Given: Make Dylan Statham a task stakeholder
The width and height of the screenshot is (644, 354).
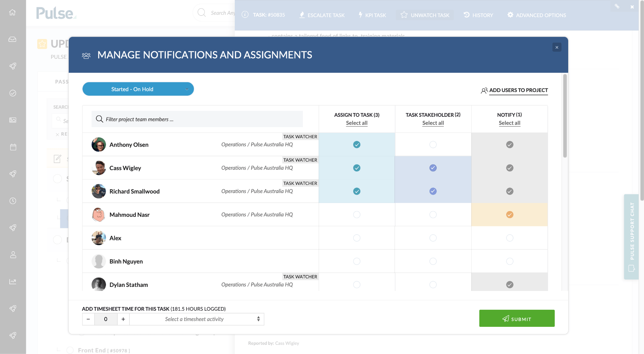Looking at the screenshot, I should (433, 285).
